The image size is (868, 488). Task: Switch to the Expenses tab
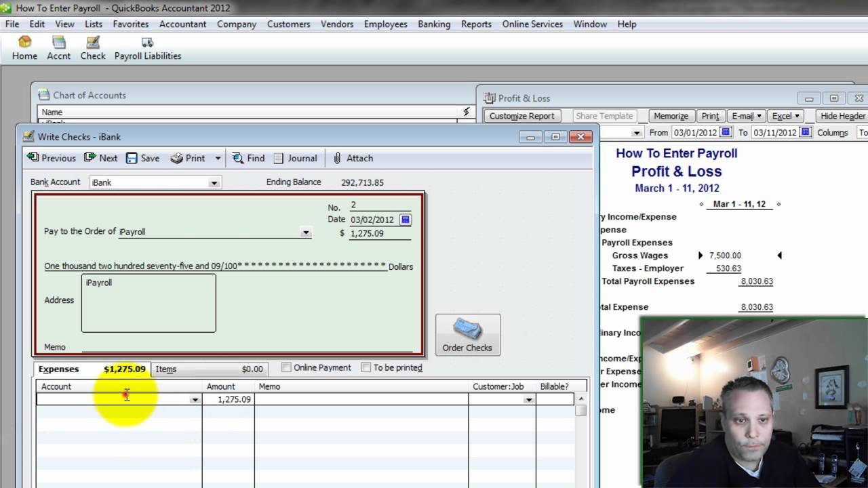point(92,369)
